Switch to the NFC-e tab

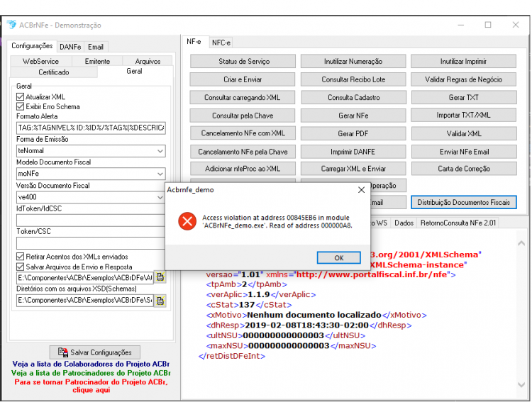(221, 43)
